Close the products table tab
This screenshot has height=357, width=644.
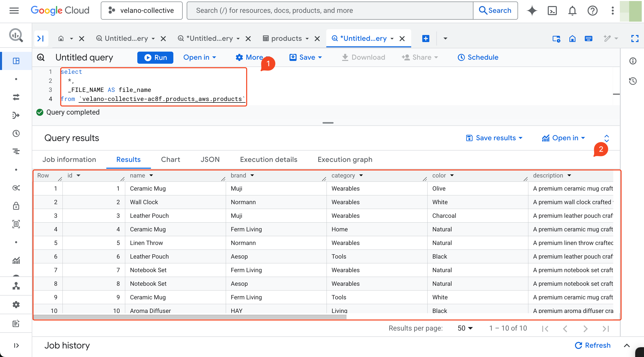click(317, 39)
